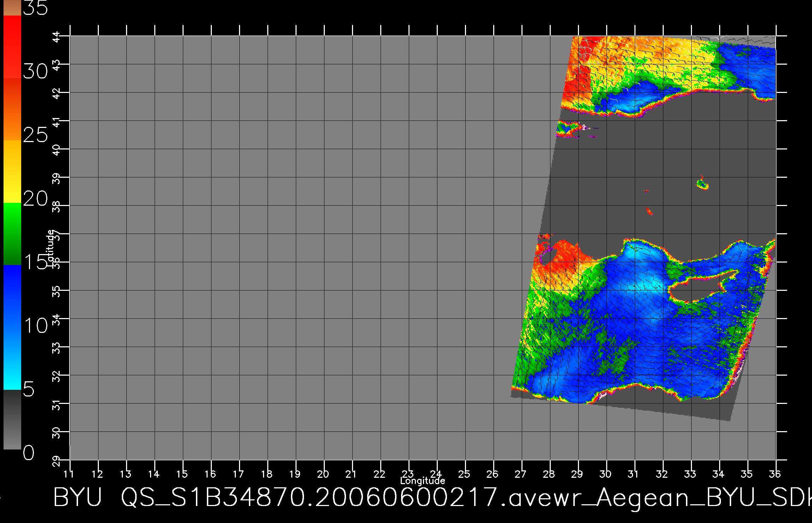Click the colorbar value label 20
The image size is (812, 523).
[x=35, y=199]
